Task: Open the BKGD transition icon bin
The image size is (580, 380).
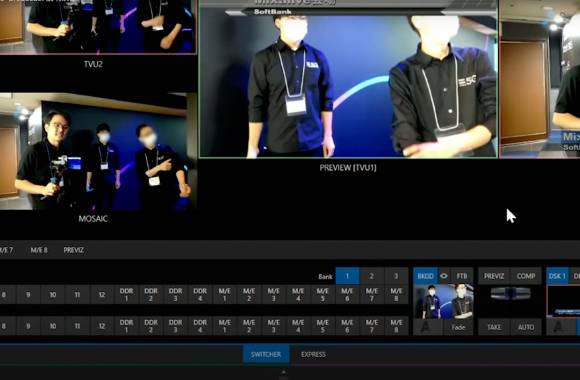Action: [428, 327]
